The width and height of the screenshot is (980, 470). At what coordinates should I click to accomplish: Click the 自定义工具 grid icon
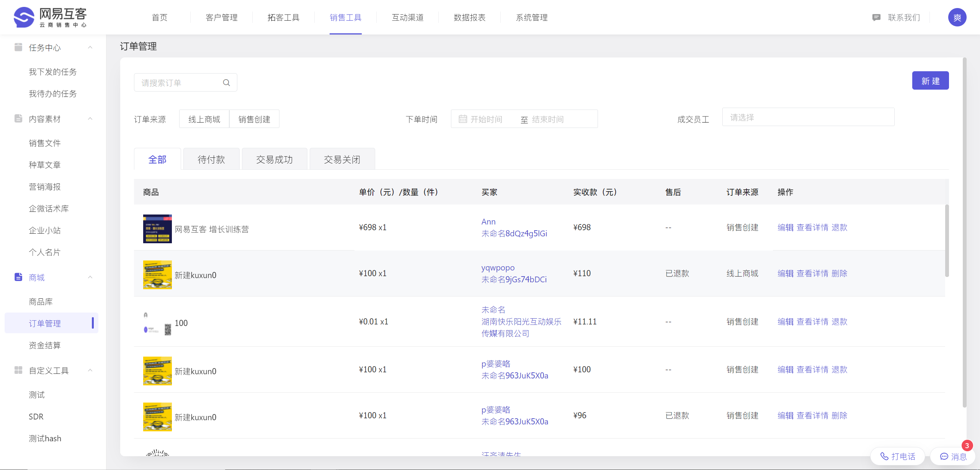tap(18, 370)
